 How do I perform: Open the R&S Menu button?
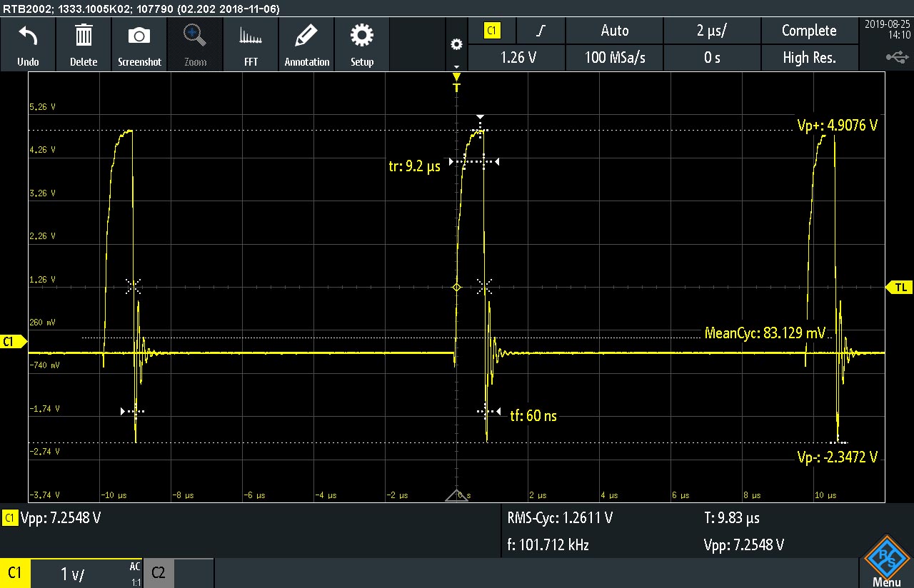point(885,562)
